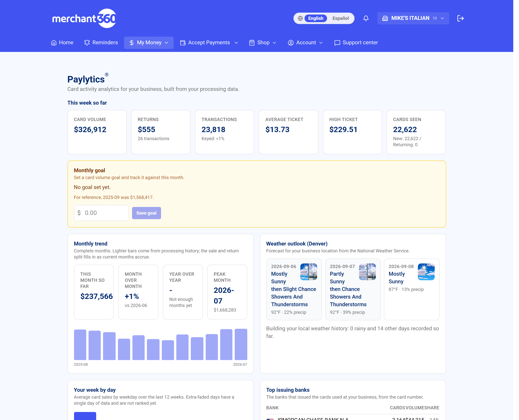Expand the MIKE'S ITALIAN merchant dropdown
519x420 pixels.
413,18
